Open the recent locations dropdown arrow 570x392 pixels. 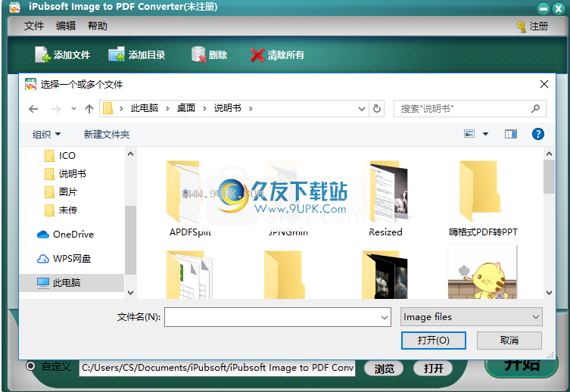pos(73,109)
